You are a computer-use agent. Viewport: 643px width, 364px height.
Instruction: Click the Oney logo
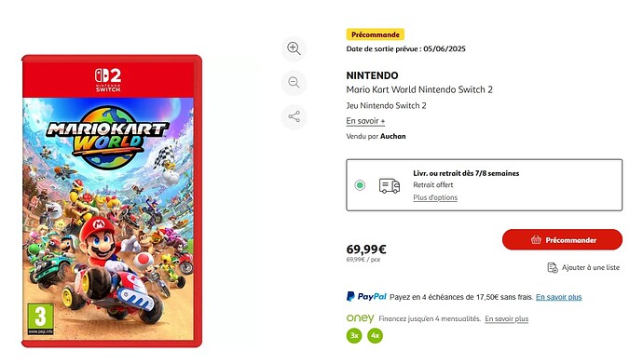[360, 318]
